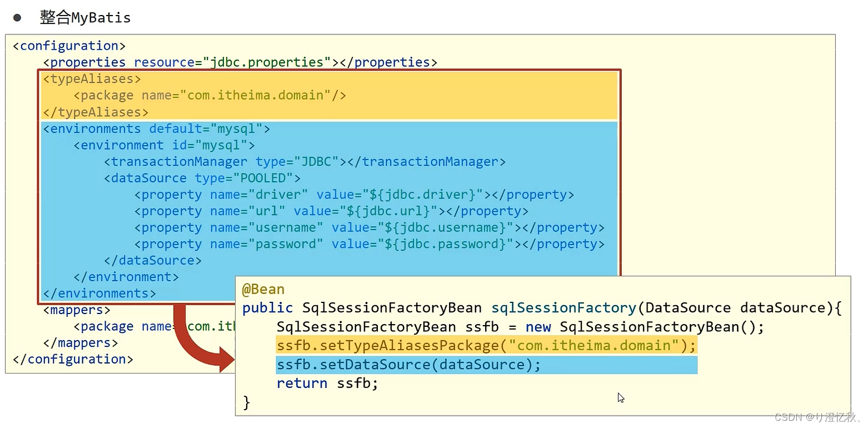The image size is (868, 428).
Task: Click the environments default="mysql" line
Action: point(156,129)
